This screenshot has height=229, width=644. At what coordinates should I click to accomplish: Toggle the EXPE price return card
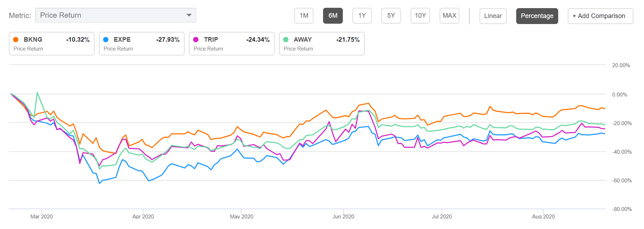pyautogui.click(x=142, y=44)
